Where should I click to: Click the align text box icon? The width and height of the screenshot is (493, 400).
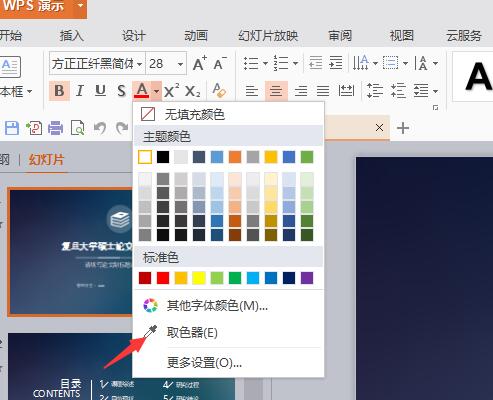pyautogui.click(x=391, y=63)
